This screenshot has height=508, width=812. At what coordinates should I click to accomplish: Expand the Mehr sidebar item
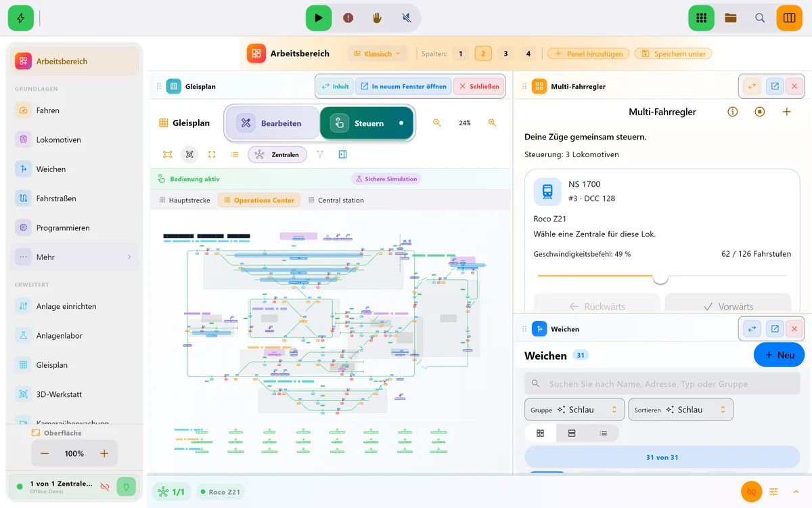click(74, 257)
